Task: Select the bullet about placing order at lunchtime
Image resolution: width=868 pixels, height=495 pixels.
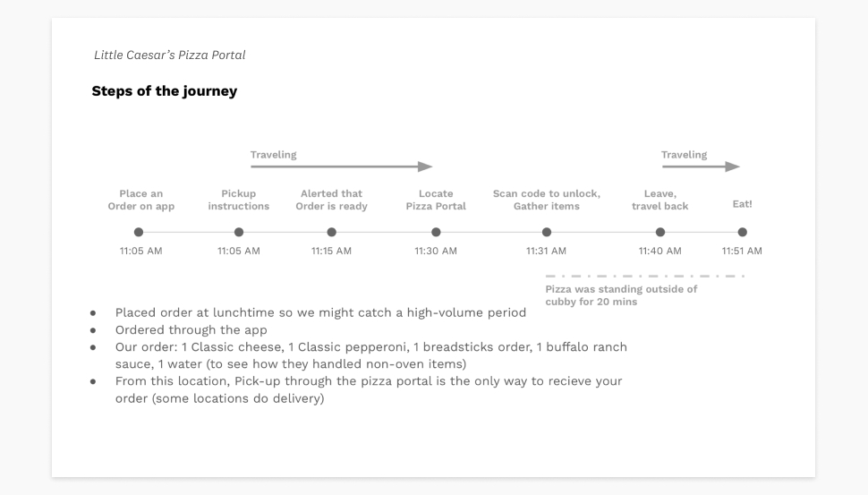Action: point(320,312)
